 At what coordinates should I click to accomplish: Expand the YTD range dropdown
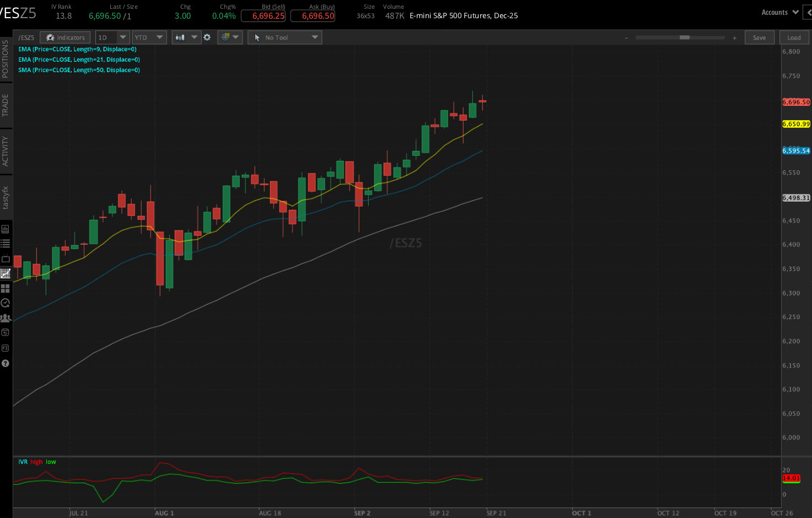[149, 37]
